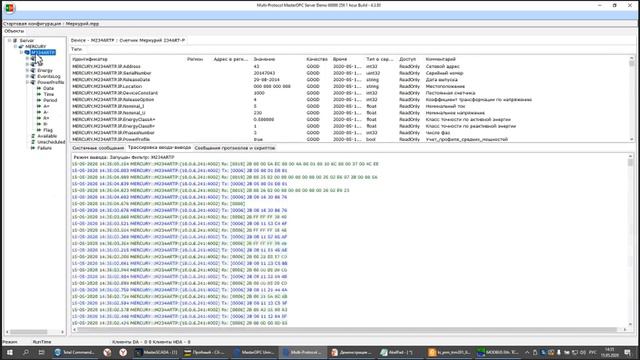Select the R- tag in tree
The width and height of the screenshot is (640, 360).
(46, 124)
